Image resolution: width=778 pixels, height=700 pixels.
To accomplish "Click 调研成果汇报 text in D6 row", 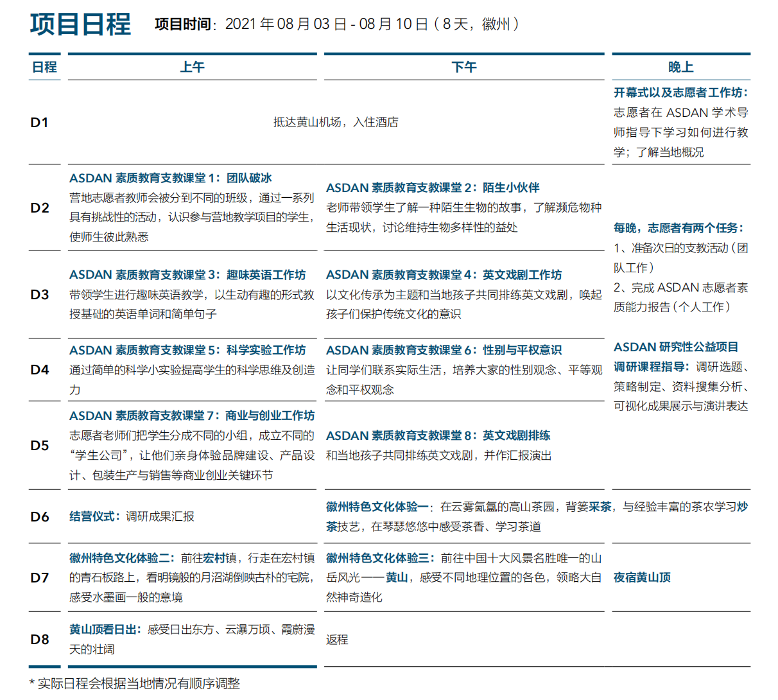I will coord(160,516).
